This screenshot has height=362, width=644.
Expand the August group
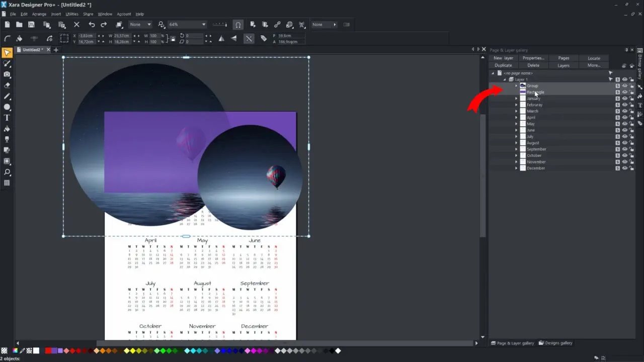516,143
